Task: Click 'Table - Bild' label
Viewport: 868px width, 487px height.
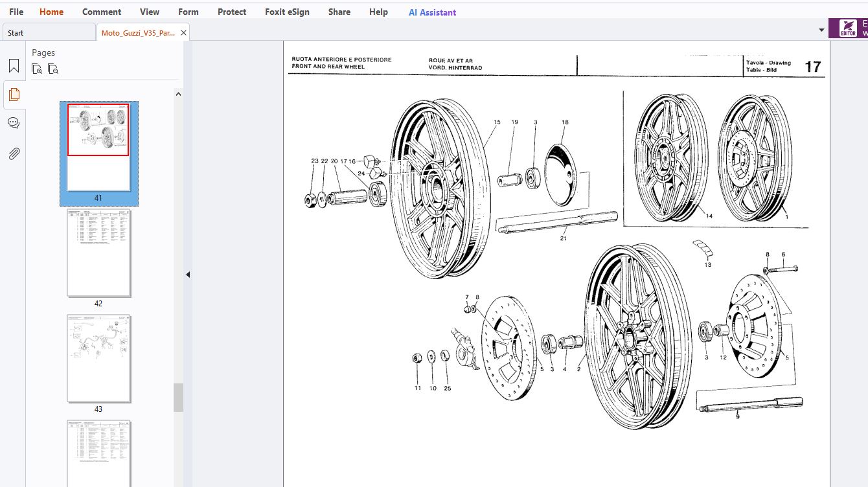Action: coord(761,70)
